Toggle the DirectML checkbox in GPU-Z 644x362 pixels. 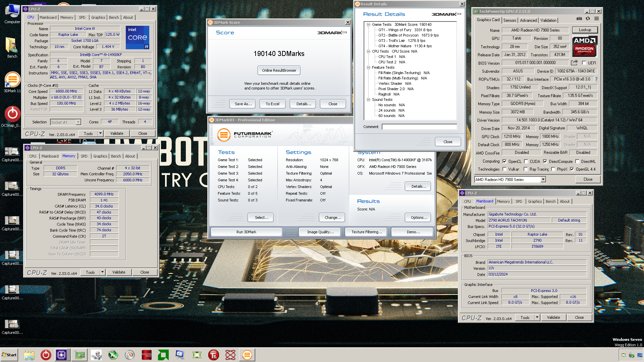[577, 162]
